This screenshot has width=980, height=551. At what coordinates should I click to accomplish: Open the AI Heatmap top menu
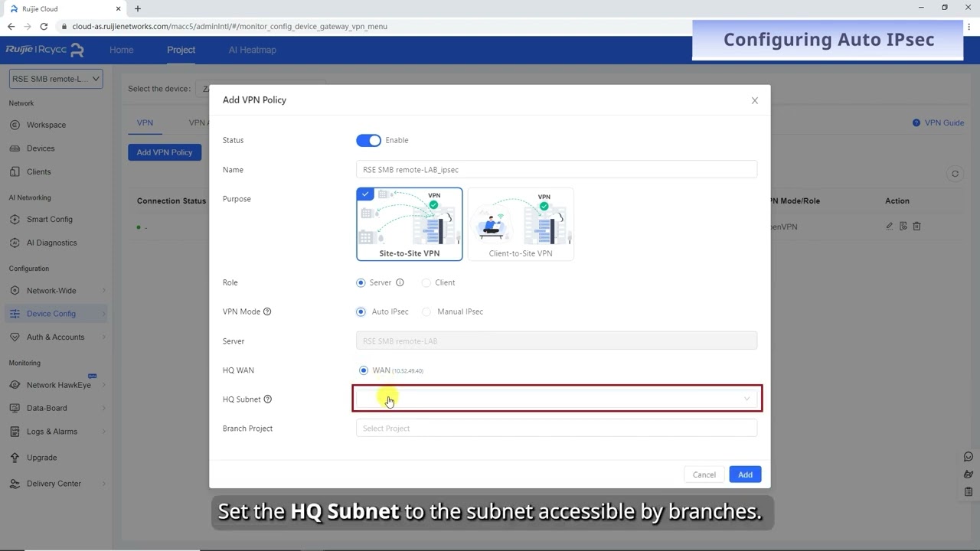(252, 50)
